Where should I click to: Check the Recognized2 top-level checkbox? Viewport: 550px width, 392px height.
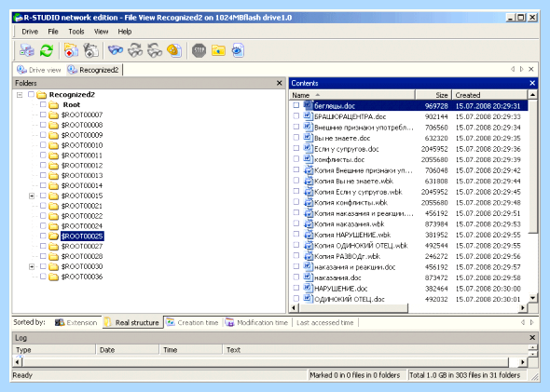[31, 94]
